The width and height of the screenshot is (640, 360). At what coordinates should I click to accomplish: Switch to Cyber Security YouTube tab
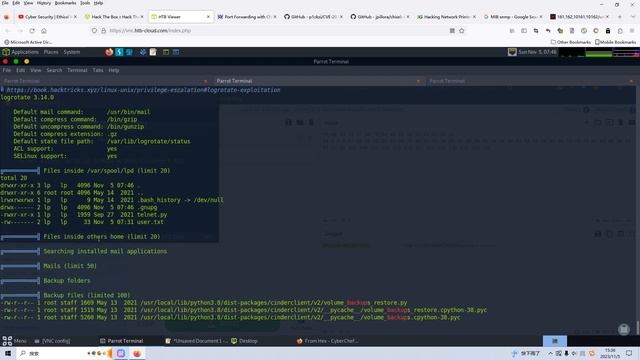pos(47,17)
